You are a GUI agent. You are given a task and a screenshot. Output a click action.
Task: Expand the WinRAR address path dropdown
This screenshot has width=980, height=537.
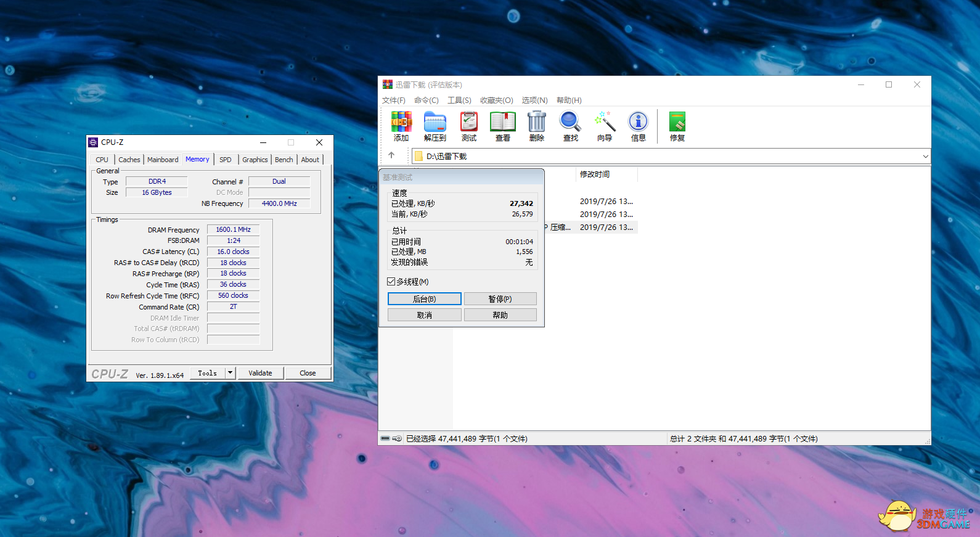[925, 156]
